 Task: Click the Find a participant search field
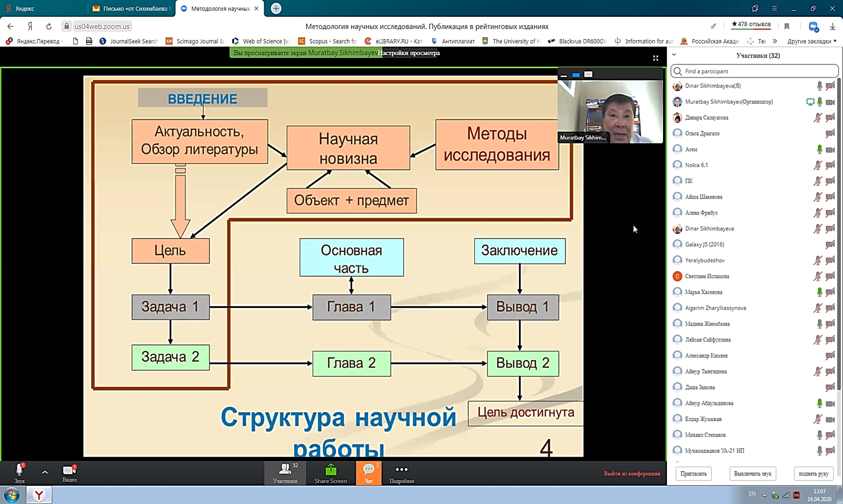[x=755, y=71]
